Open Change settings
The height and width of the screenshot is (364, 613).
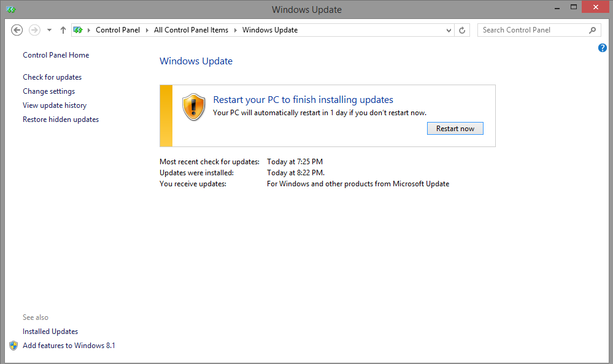click(x=49, y=91)
